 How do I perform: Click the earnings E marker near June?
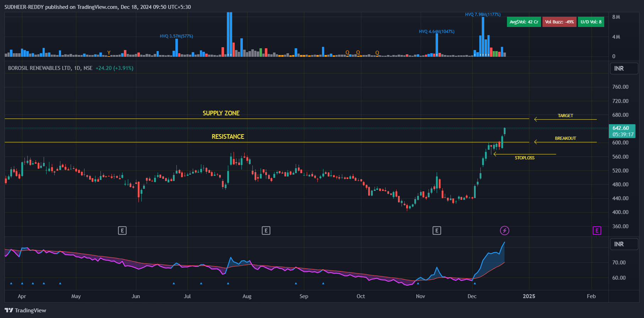[x=122, y=231]
